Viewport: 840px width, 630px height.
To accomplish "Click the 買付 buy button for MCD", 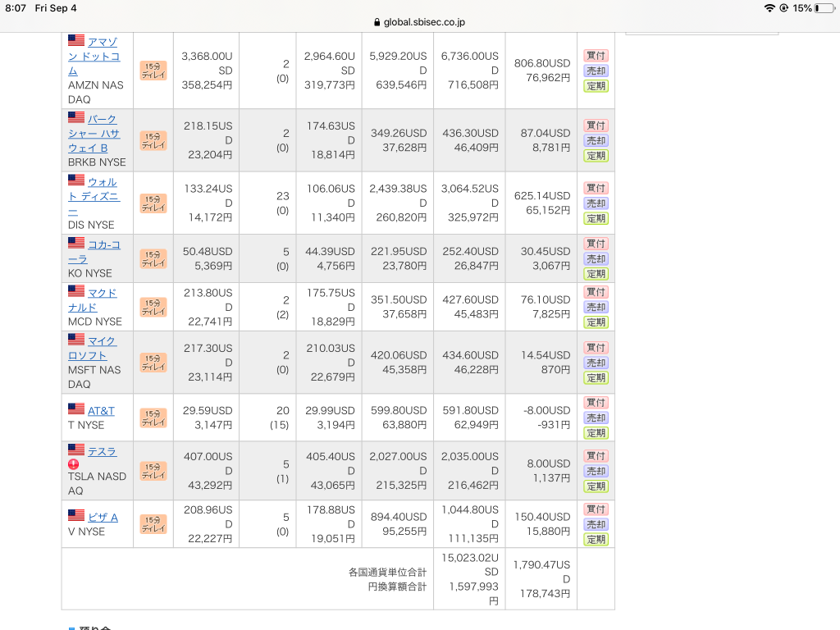I will pos(596,291).
